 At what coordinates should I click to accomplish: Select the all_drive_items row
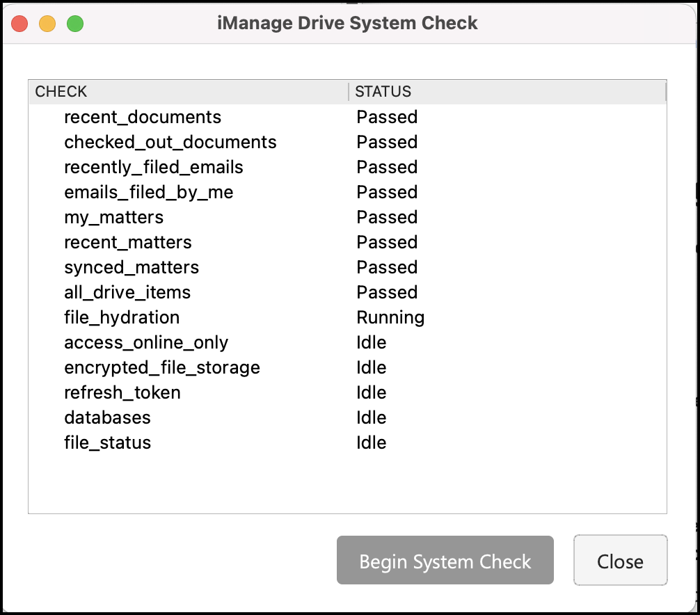[127, 293]
